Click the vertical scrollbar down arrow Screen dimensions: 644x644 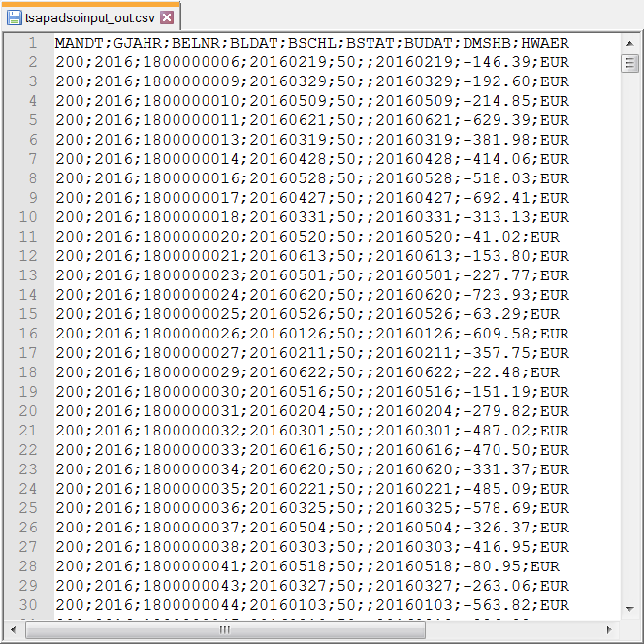click(629, 609)
